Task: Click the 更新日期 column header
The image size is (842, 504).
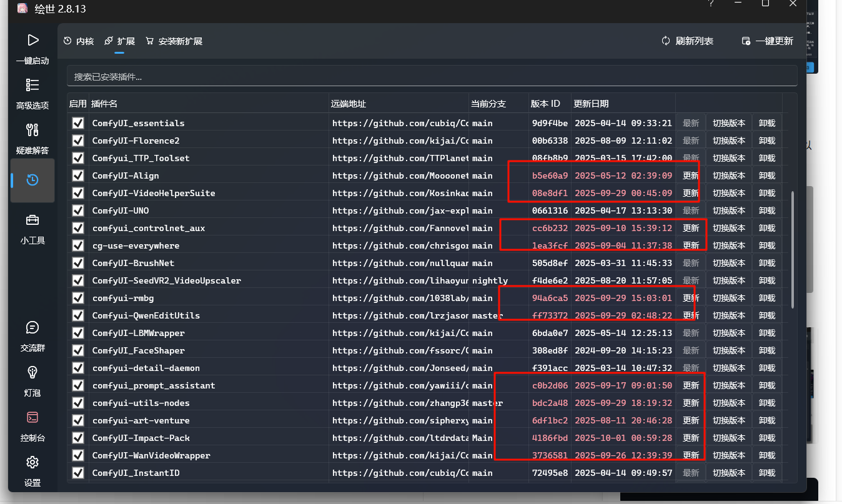Action: pos(623,104)
